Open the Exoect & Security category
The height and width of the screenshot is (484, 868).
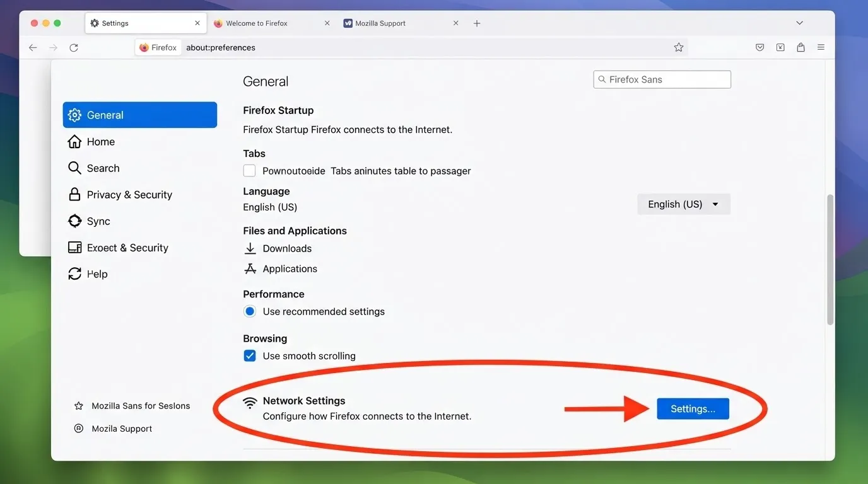[x=118, y=248]
